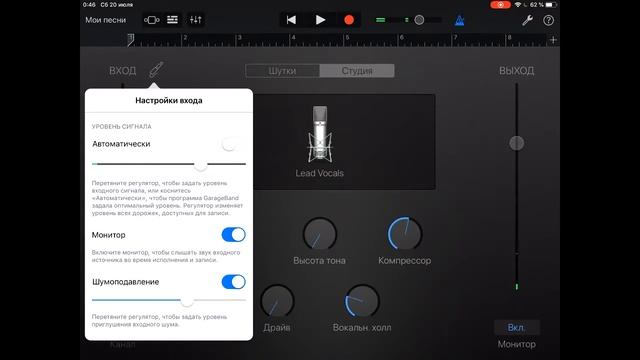Click screen recording indicator in status bar

click(x=500, y=5)
